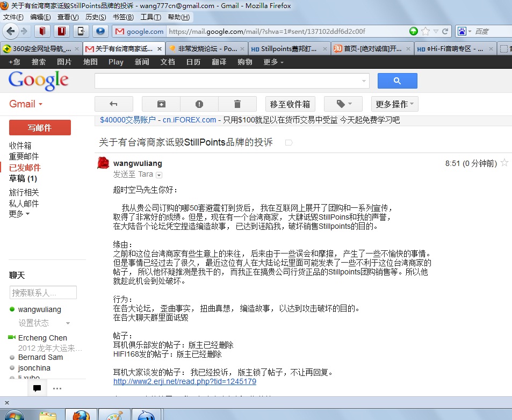Screen dimensions: 512x420
Task: Open the 编辑(E) menu
Action: [40, 17]
